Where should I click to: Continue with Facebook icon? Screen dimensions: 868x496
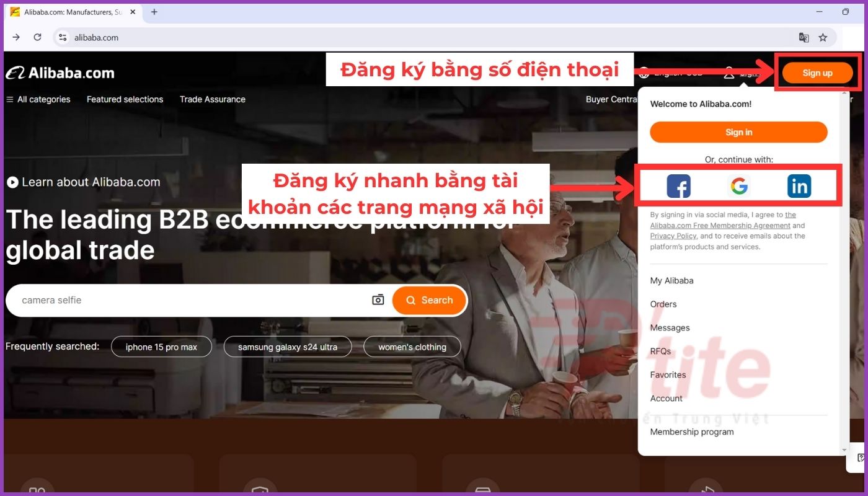tap(678, 186)
